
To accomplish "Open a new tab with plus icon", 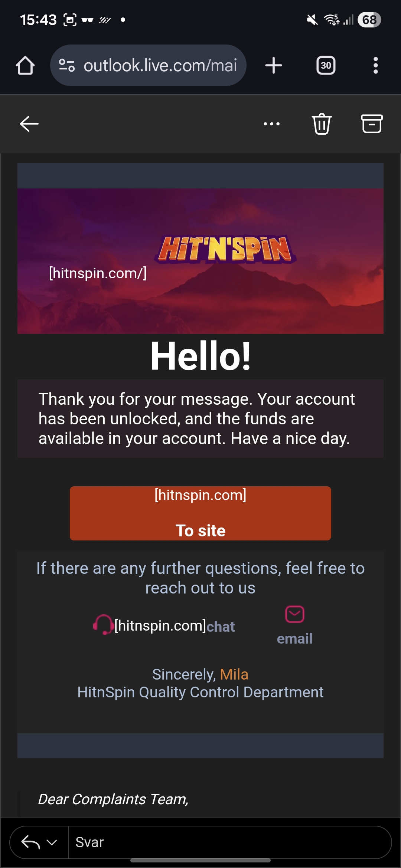I will (274, 66).
